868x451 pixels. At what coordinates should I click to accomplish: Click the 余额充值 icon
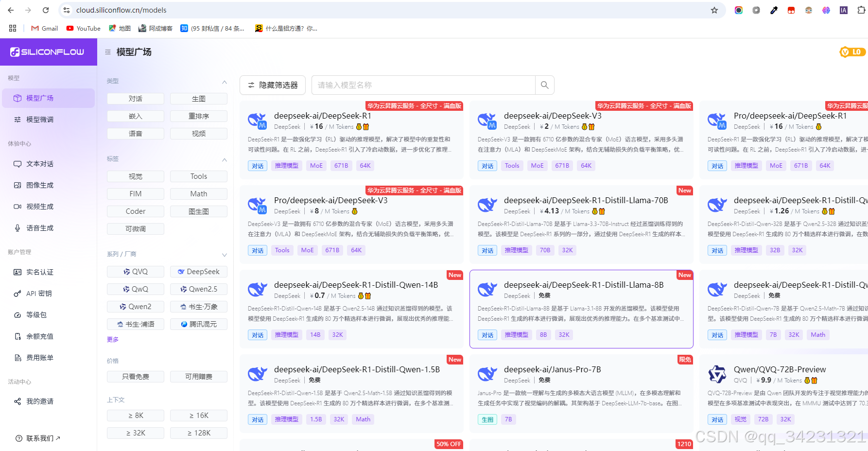point(17,336)
